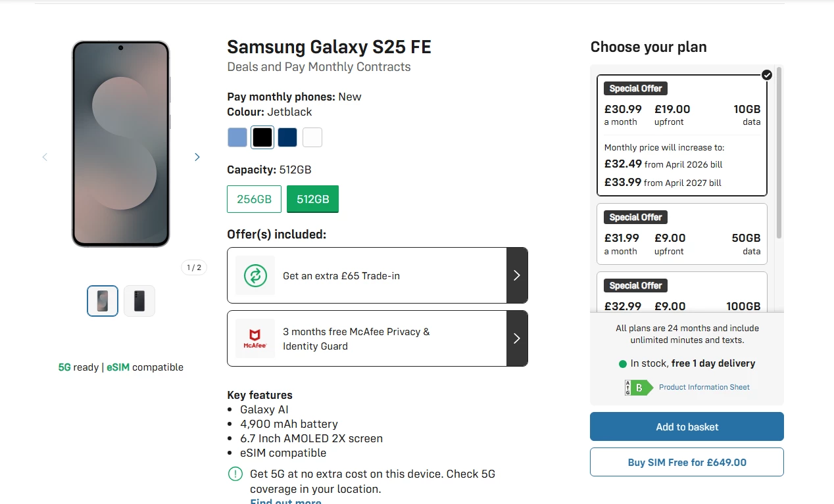Click the next image arrow
The image size is (834, 504).
[197, 157]
